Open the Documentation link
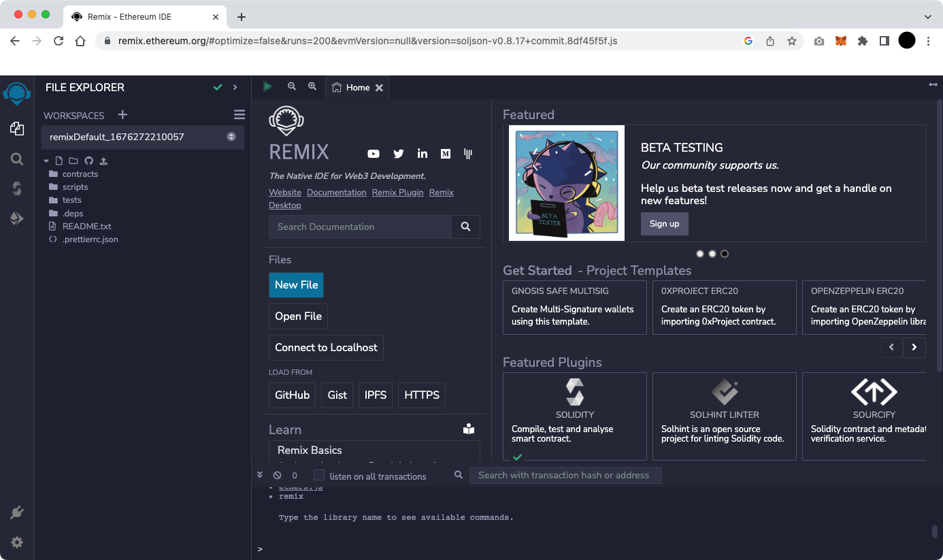Screen dimensions: 943x560 point(336,193)
